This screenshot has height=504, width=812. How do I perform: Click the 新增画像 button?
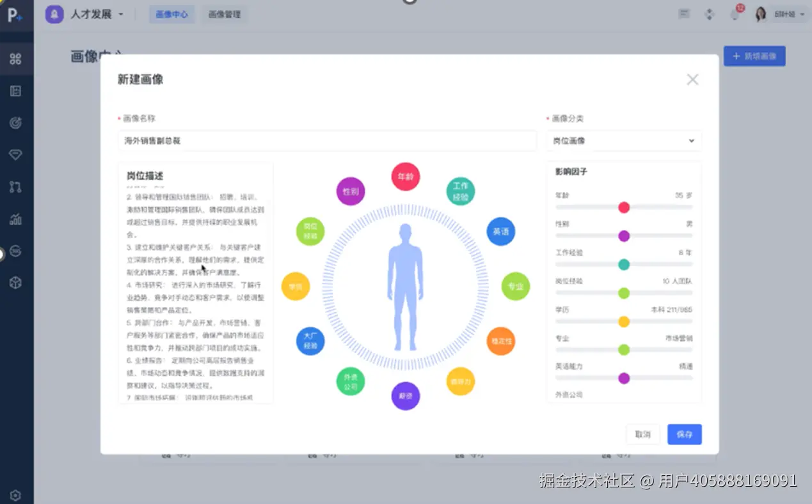pyautogui.click(x=754, y=56)
